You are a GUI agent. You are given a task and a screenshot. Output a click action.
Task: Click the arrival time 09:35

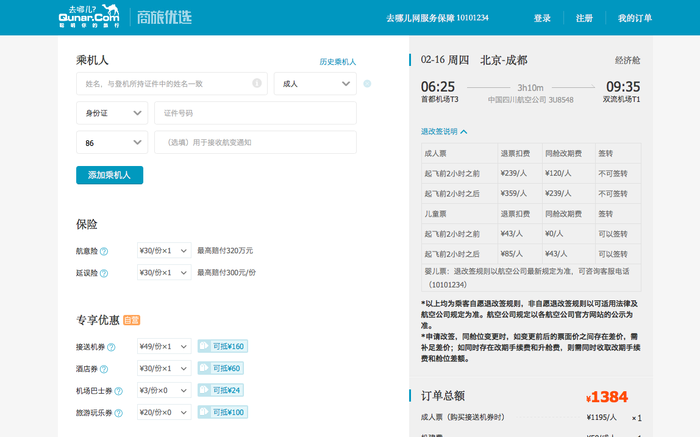(623, 86)
